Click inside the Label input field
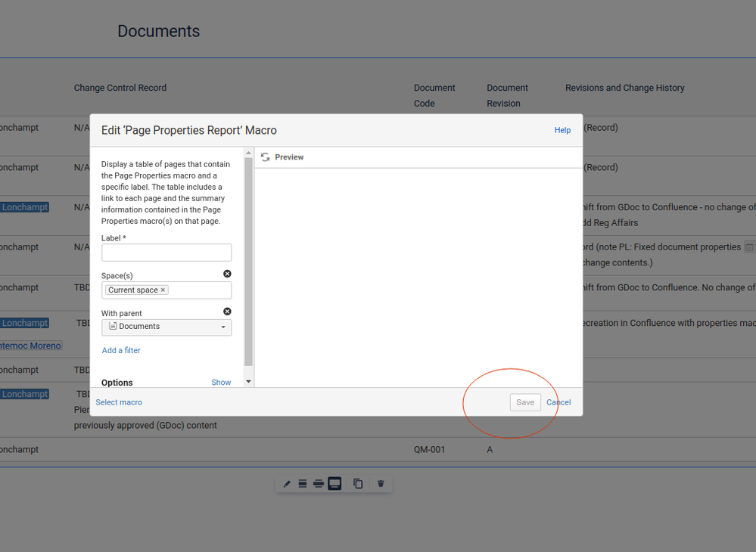 [166, 253]
